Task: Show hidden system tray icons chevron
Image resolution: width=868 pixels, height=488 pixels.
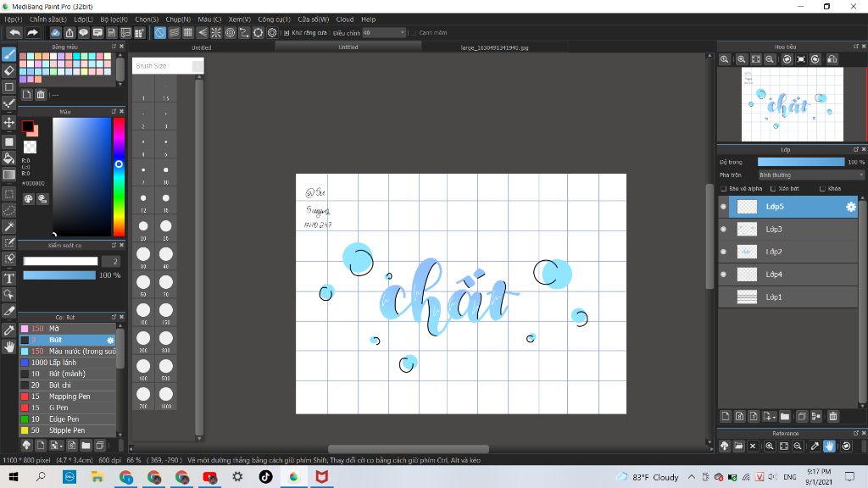Action: pyautogui.click(x=692, y=476)
